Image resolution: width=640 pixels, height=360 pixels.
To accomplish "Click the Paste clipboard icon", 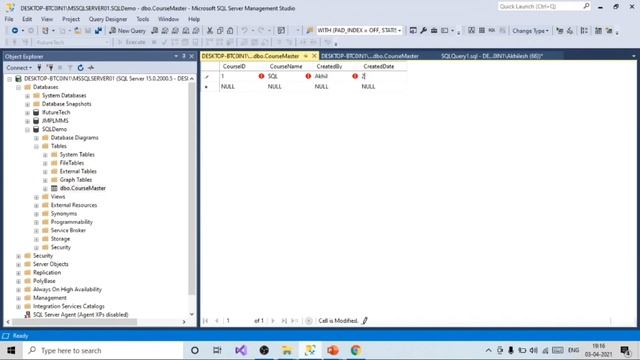I will (230, 31).
